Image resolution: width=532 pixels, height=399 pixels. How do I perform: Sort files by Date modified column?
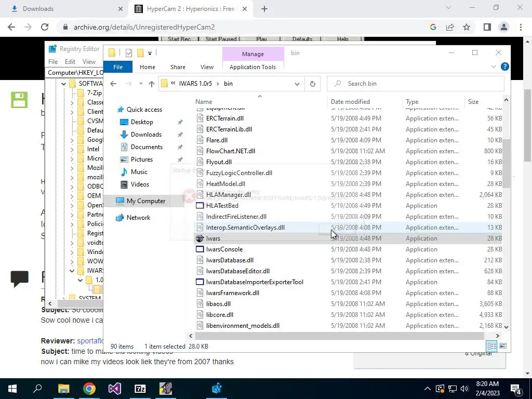[x=365, y=102]
